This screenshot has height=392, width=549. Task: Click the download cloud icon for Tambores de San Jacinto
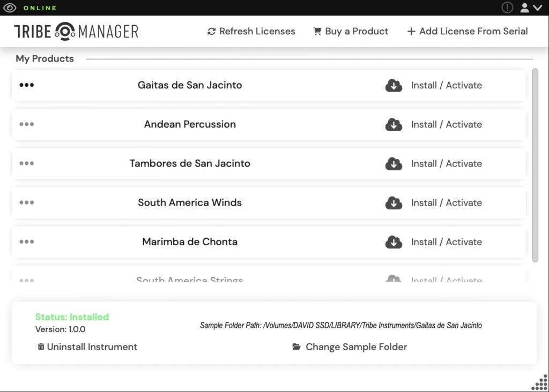(394, 164)
